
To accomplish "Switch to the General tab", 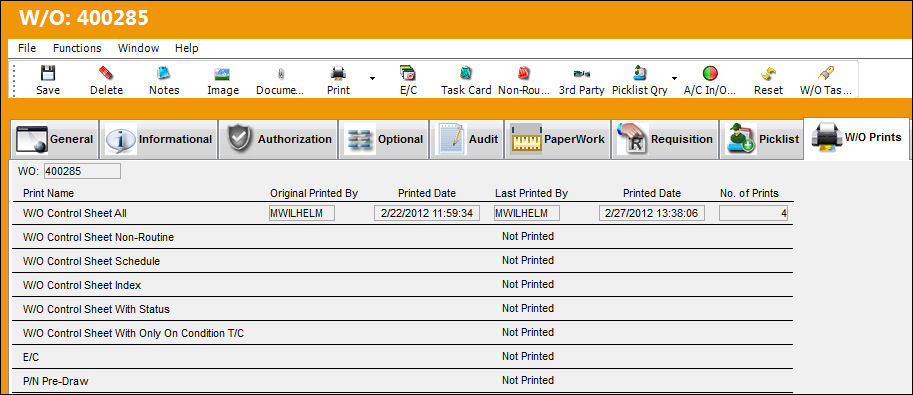I will (55, 139).
